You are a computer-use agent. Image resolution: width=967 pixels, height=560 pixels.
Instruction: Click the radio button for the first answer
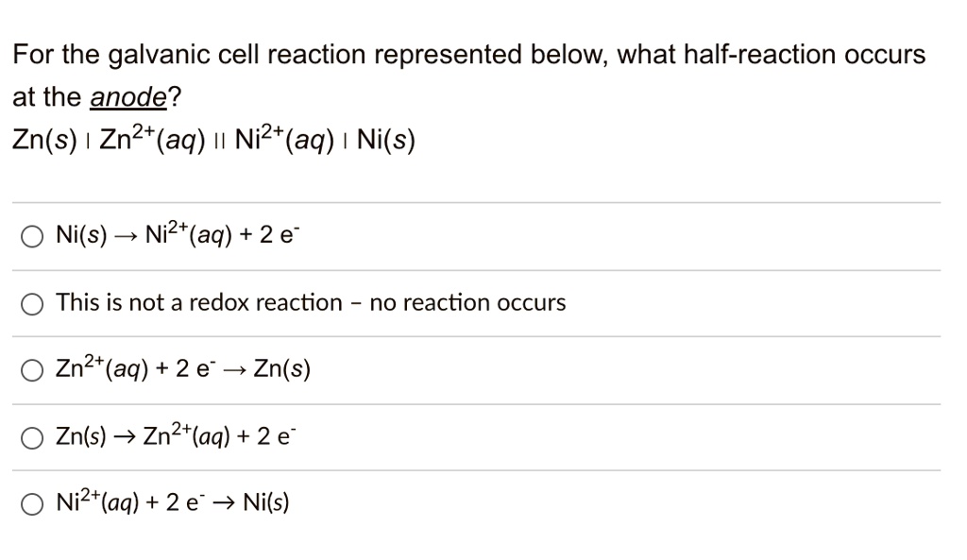pos(31,235)
